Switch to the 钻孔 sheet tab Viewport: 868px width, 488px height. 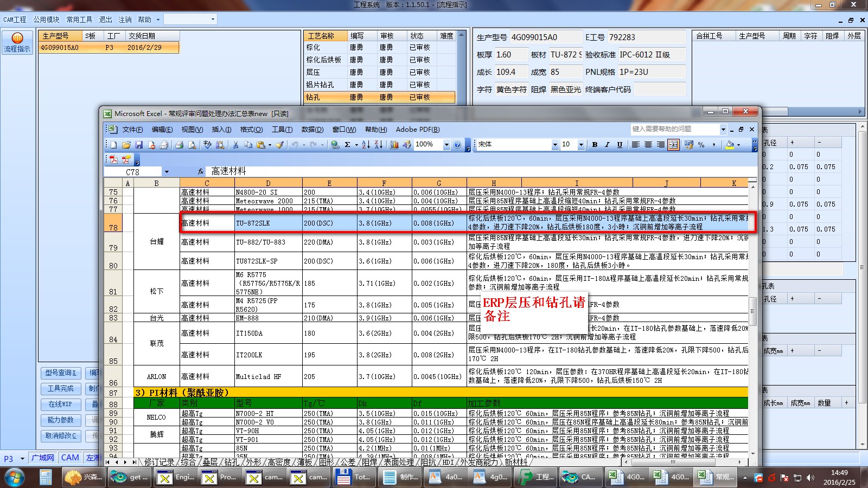click(x=232, y=463)
